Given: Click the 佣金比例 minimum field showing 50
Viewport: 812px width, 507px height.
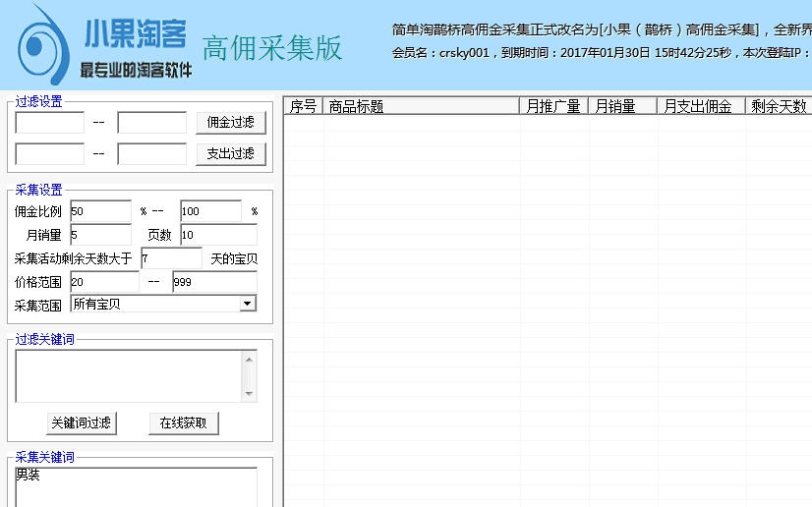Looking at the screenshot, I should click(x=101, y=211).
